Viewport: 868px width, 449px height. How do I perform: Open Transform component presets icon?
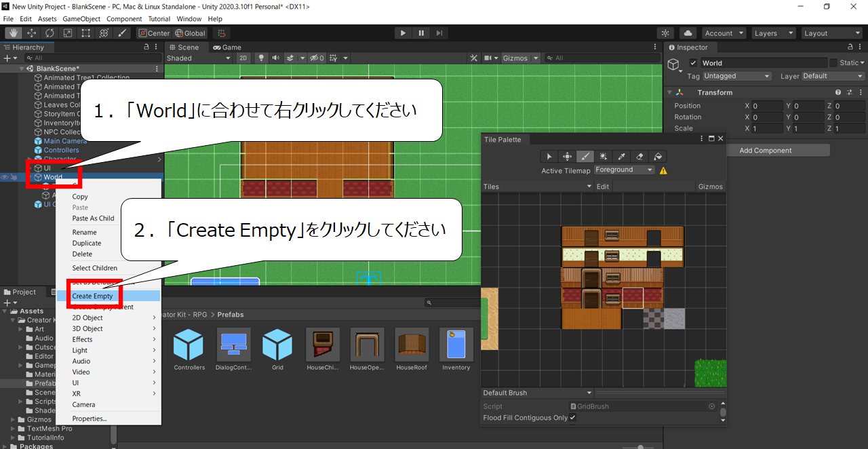pyautogui.click(x=849, y=92)
